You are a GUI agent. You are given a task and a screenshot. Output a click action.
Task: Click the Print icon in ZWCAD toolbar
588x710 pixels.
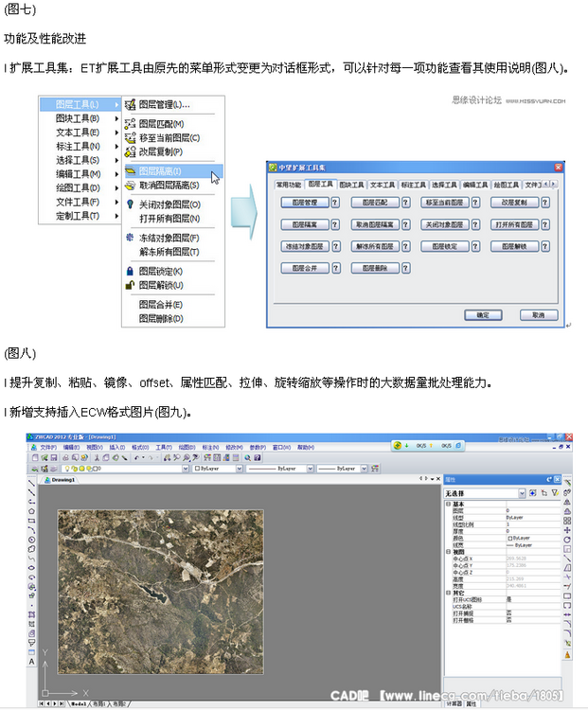65,458
